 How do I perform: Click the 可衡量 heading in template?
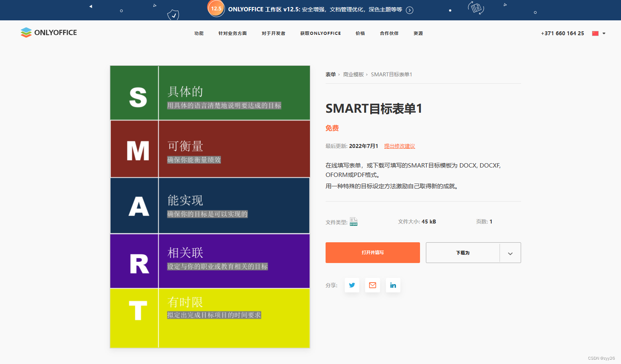tap(185, 146)
